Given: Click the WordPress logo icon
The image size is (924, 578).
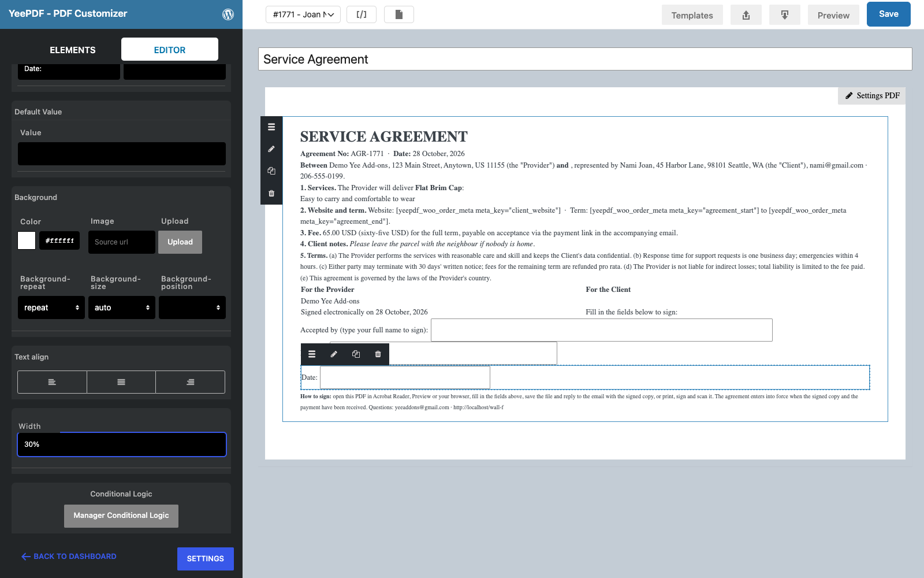Looking at the screenshot, I should (228, 14).
